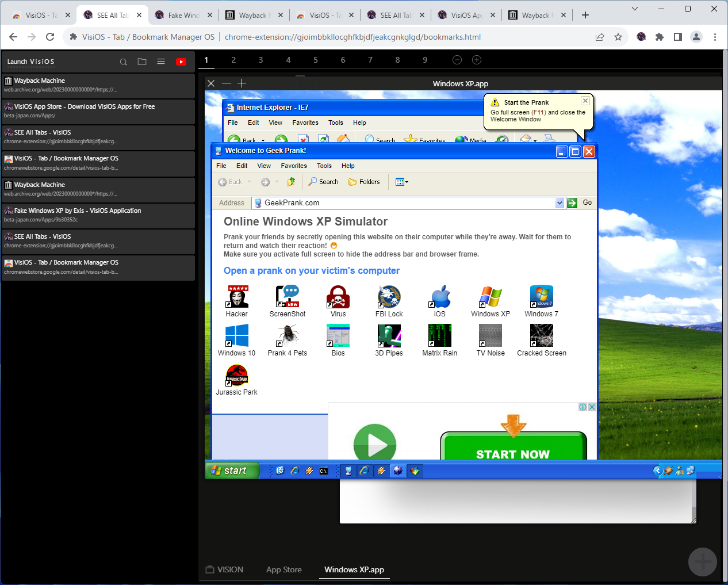Launch the Hacker prank icon
The width and height of the screenshot is (728, 585).
pos(236,297)
